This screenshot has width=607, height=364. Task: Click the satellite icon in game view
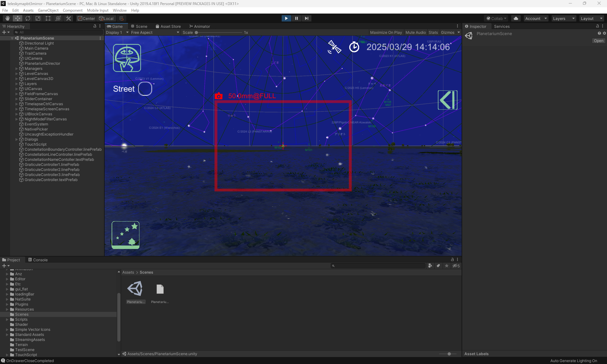point(334,47)
